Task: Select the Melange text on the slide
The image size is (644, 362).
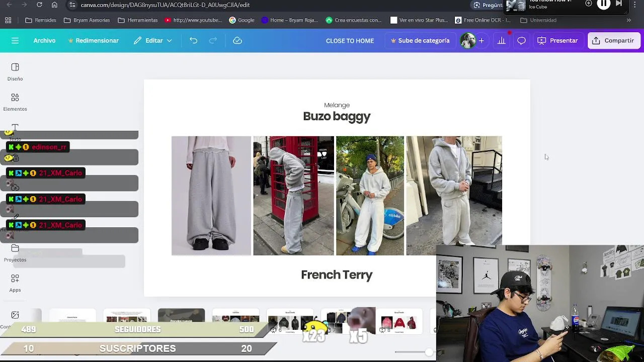Action: (337, 105)
